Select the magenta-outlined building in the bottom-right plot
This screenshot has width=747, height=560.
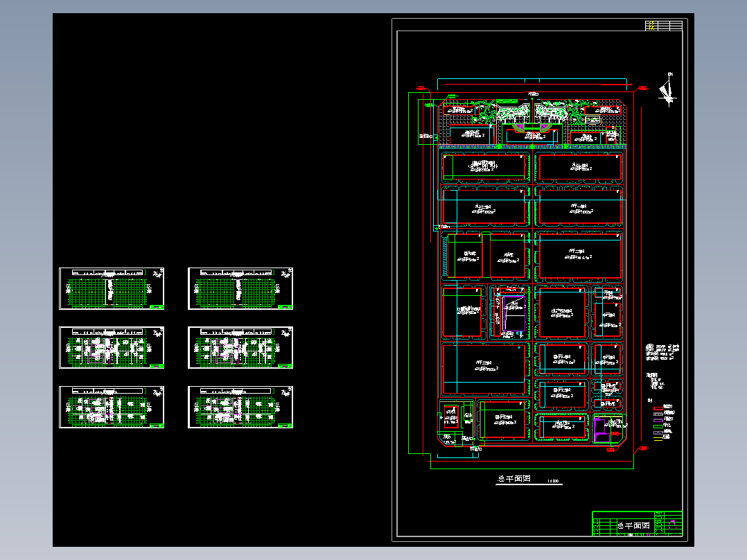coord(601,430)
